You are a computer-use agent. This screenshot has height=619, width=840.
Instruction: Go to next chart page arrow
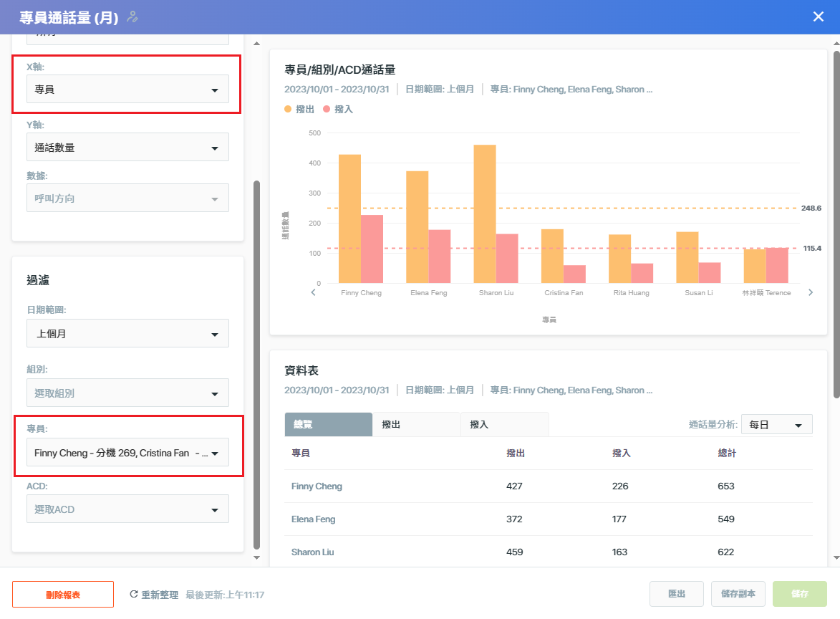click(x=811, y=292)
